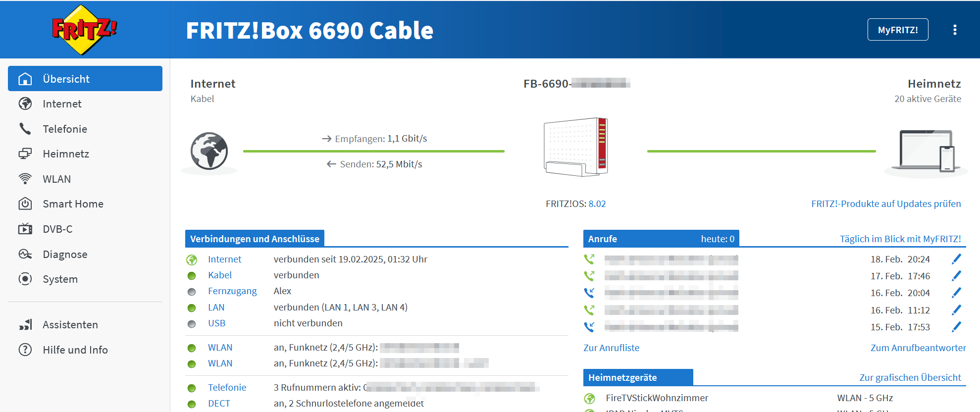Click the System circle icon

pos(25,279)
